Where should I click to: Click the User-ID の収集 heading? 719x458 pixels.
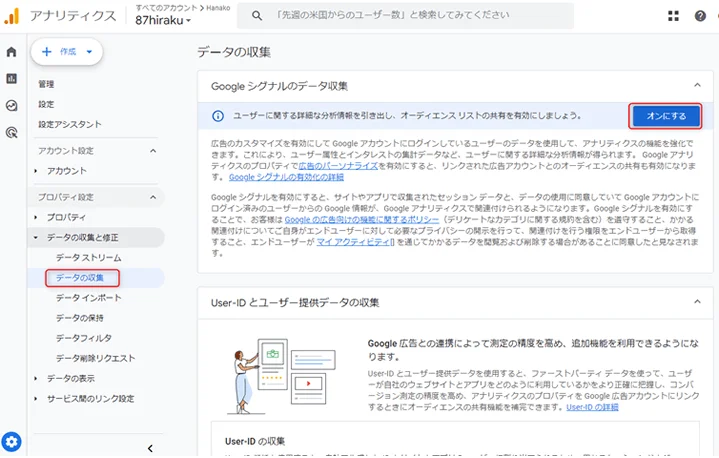[x=255, y=441]
